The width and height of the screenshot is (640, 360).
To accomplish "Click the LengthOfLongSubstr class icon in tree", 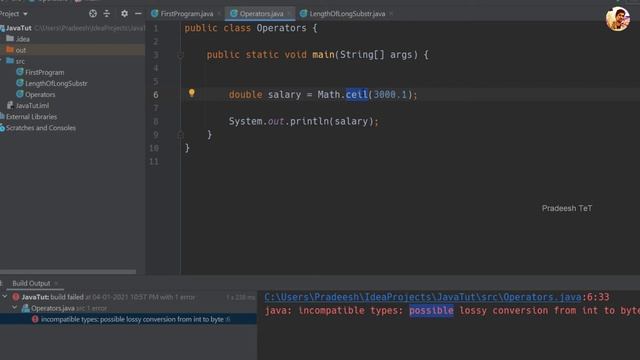I will click(20, 83).
